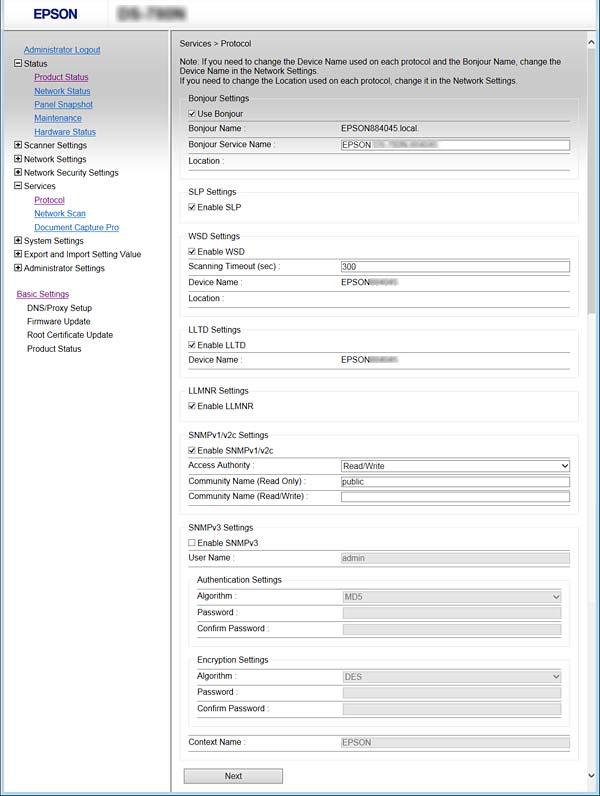
Task: Toggle the Enable SLP checkbox
Action: 192,207
